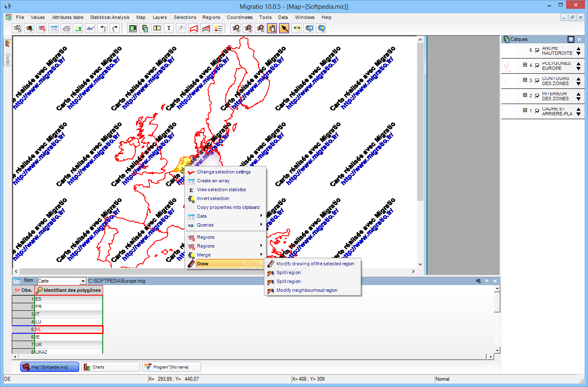This screenshot has height=387, width=588.
Task: Move ANCRE HAUTDROITE layer down
Action: point(578,53)
